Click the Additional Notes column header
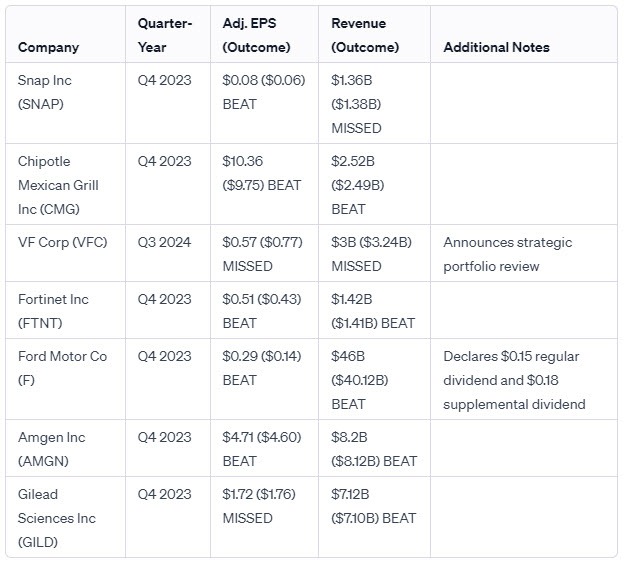Viewport: 627px width, 570px height. (496, 47)
